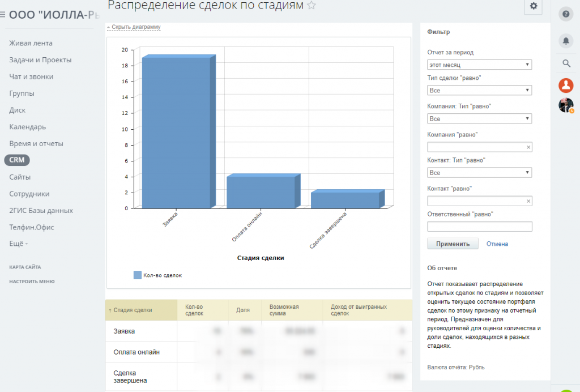Screen dimensions: 580x392
Task: Select the CRM sidebar item
Action: (x=17, y=160)
